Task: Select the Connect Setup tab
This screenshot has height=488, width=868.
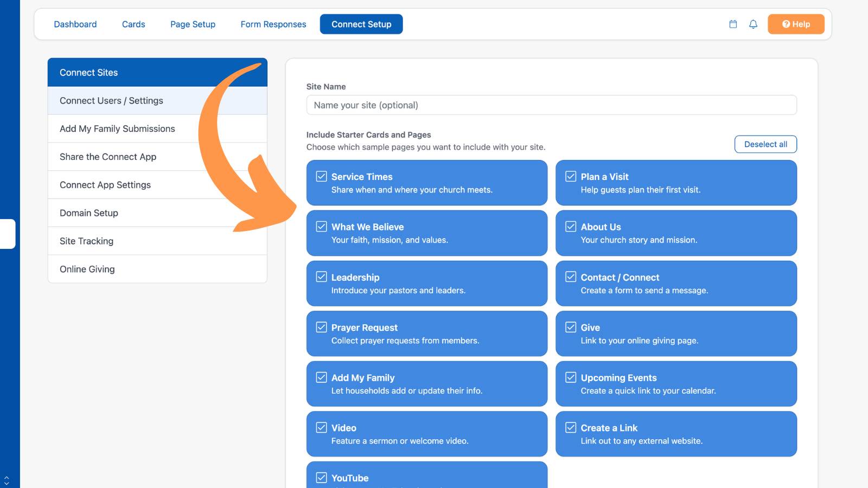Action: click(x=361, y=24)
